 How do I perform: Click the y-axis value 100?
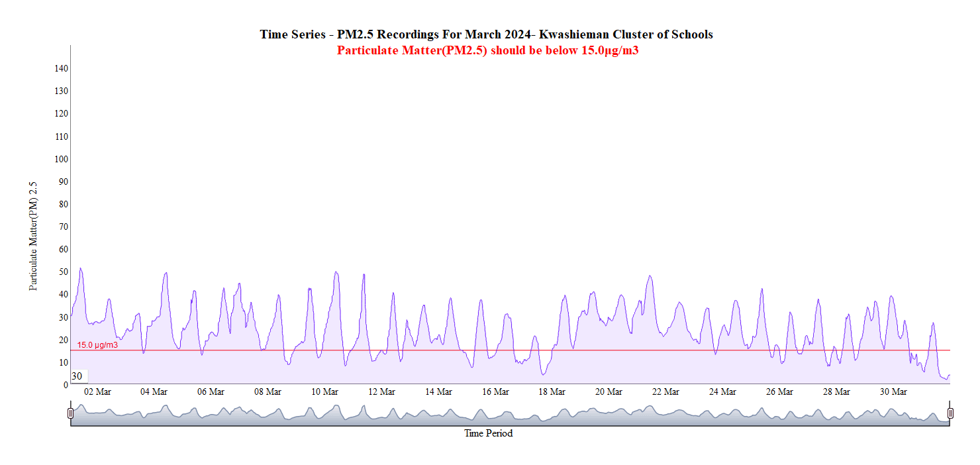(x=62, y=159)
